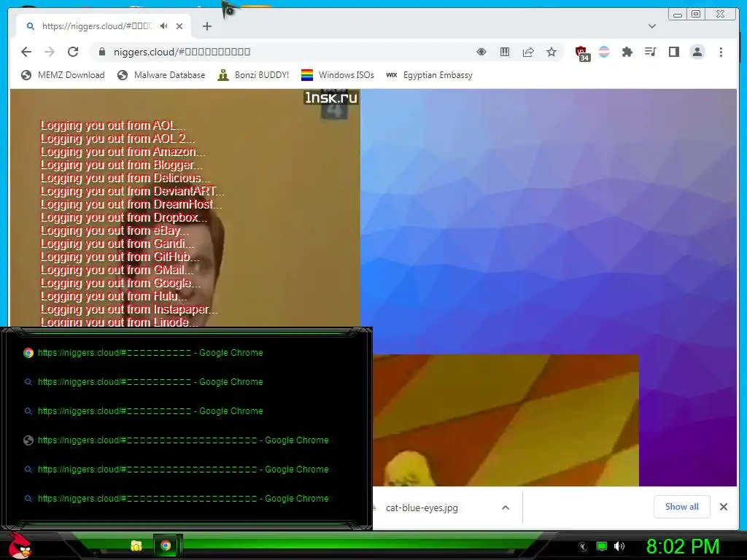Click the text "Logging you out from Amazon..."

123,152
